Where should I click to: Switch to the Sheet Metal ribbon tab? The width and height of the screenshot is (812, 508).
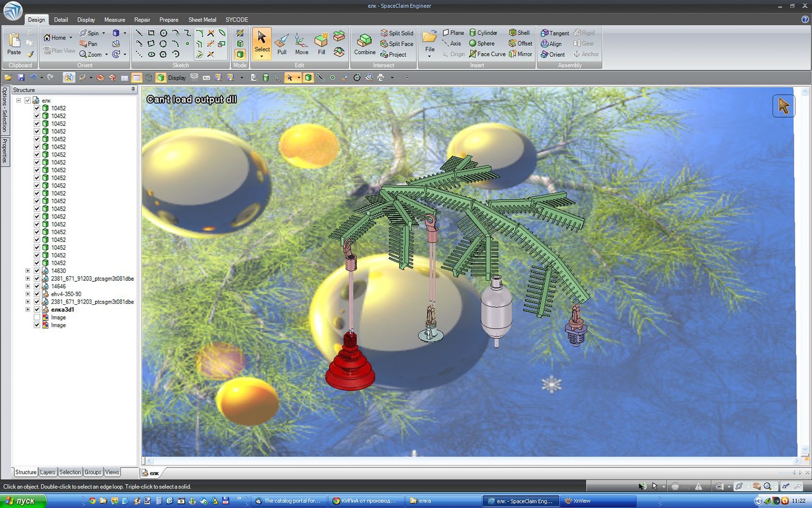point(202,20)
